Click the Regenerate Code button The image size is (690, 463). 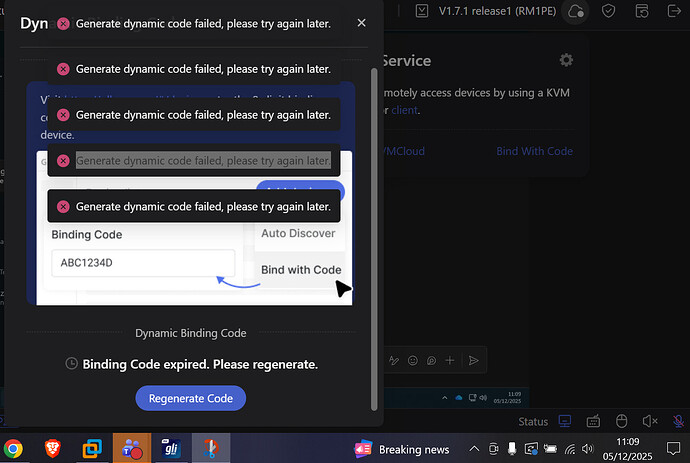(x=190, y=398)
